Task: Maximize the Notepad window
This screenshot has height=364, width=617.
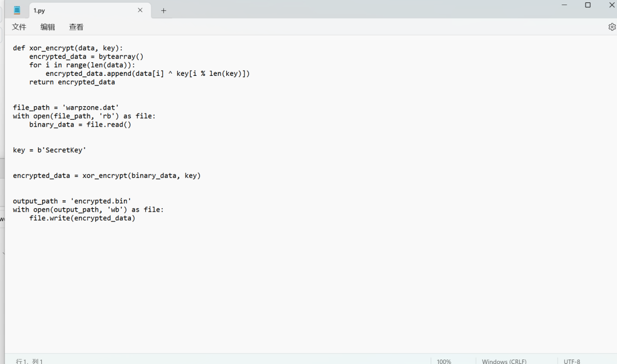Action: (x=588, y=5)
